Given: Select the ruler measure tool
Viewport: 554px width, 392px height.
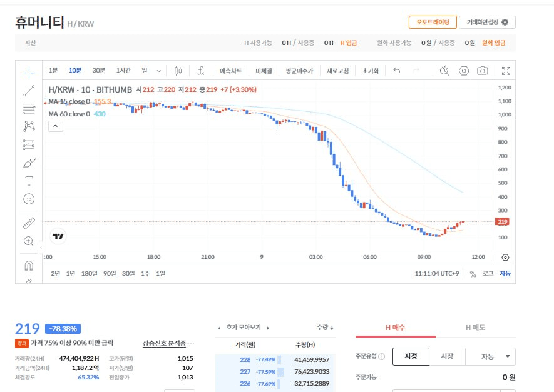Looking at the screenshot, I should click(x=29, y=223).
